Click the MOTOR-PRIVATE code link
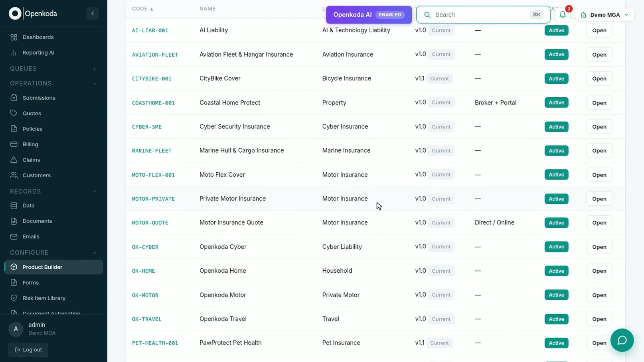This screenshot has width=644, height=362. click(x=153, y=199)
